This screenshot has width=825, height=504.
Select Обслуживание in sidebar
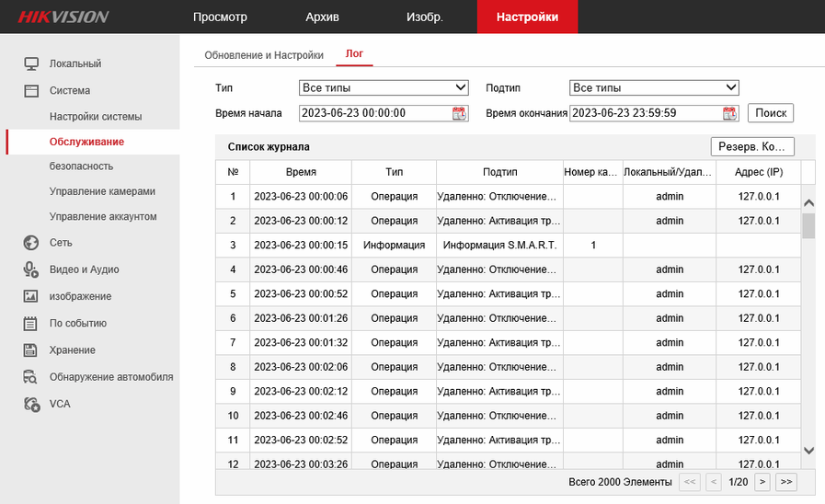[x=86, y=142]
